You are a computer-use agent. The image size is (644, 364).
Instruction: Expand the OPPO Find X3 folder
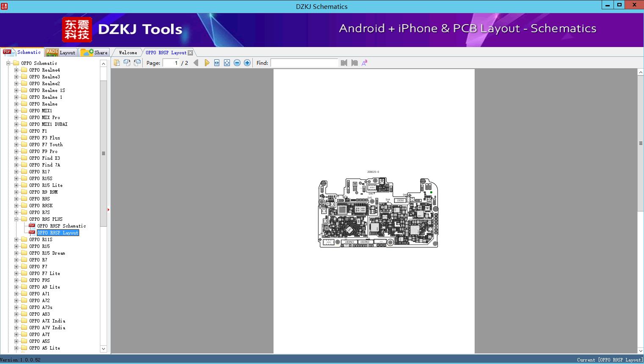(17, 158)
